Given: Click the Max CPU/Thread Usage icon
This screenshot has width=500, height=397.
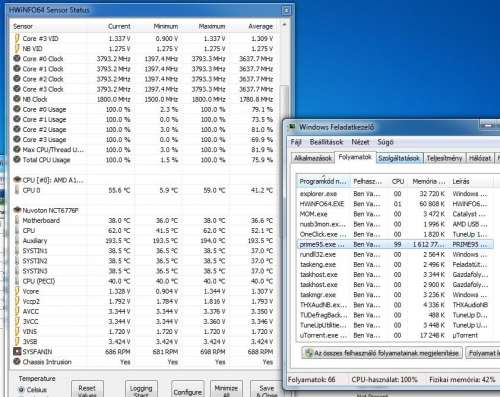Looking at the screenshot, I should coord(17,150).
